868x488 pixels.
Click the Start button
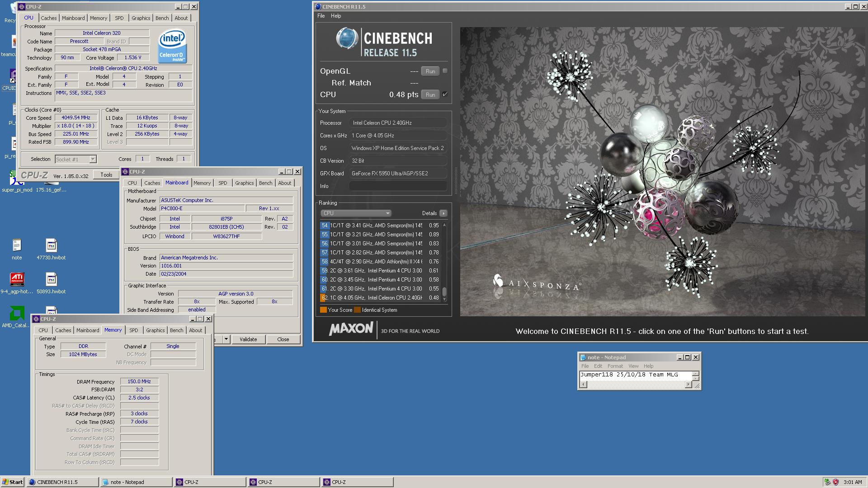click(13, 482)
